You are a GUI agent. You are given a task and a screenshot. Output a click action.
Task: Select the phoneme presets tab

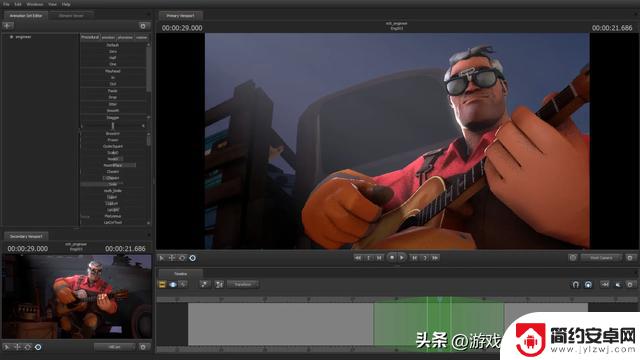pyautogui.click(x=125, y=37)
